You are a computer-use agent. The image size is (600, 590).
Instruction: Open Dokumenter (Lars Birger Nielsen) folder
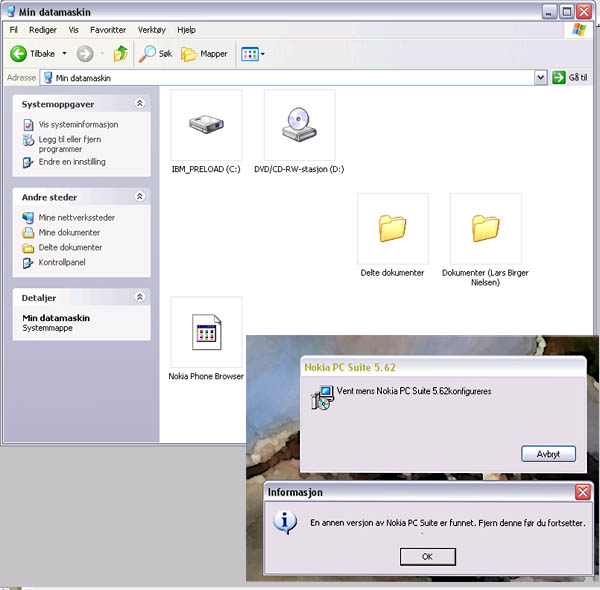485,229
